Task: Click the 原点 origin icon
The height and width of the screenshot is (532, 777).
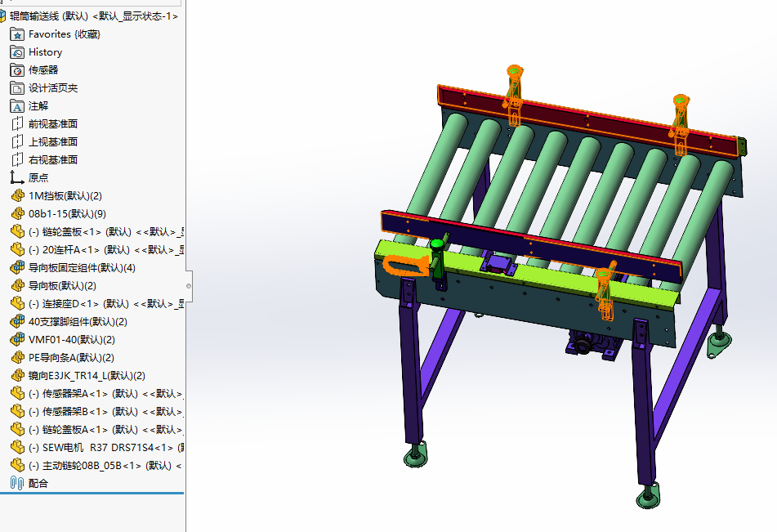Action: tap(17, 177)
